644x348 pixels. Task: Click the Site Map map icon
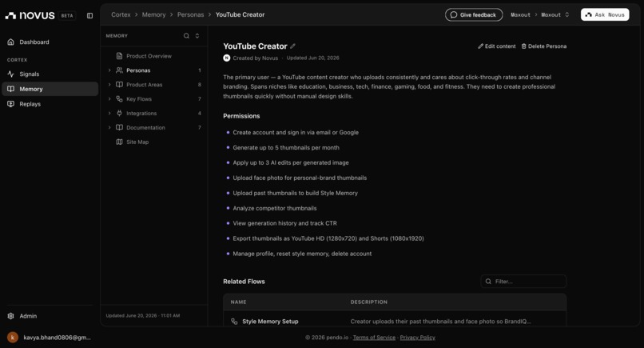tap(119, 142)
